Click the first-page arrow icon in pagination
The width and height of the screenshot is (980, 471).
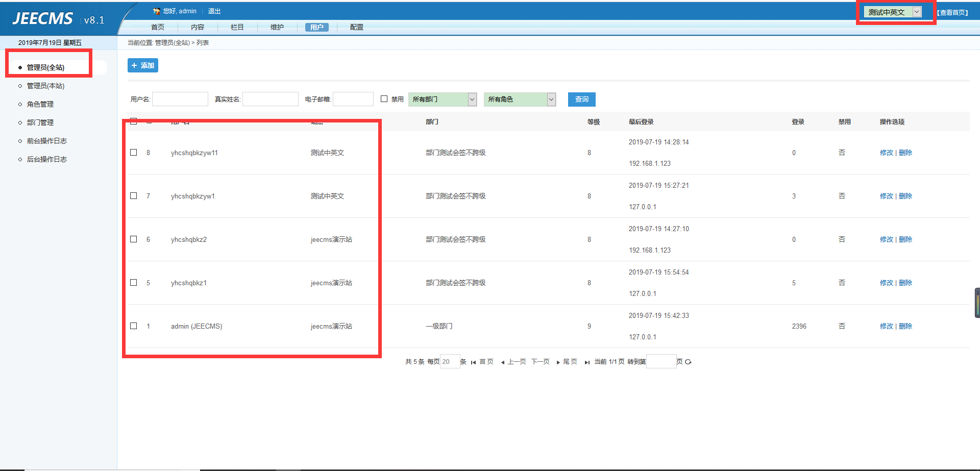(x=473, y=362)
